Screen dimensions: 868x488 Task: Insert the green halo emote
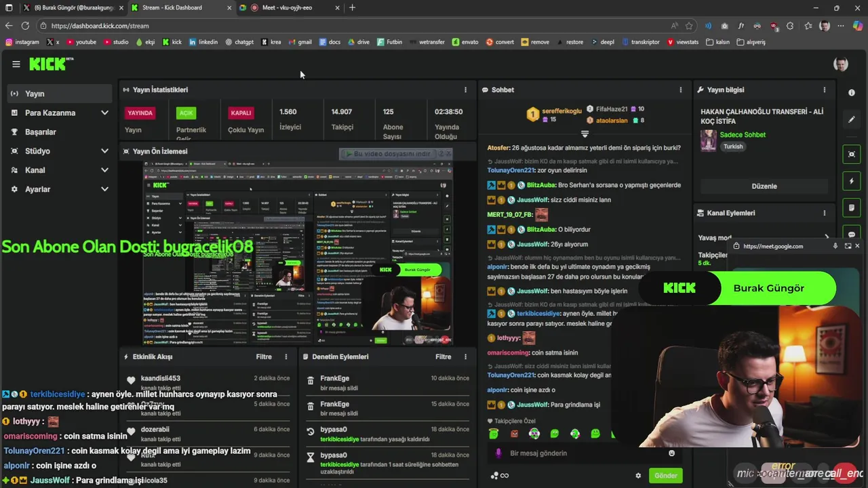point(494,434)
